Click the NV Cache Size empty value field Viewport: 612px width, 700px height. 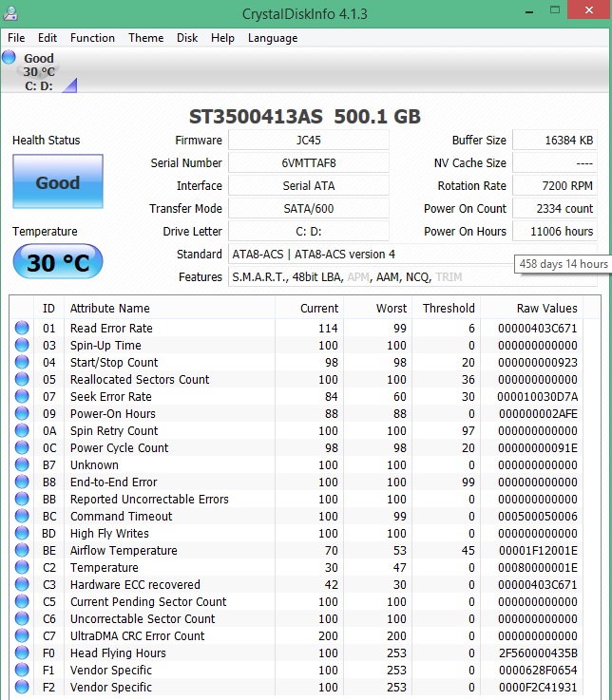tap(555, 163)
